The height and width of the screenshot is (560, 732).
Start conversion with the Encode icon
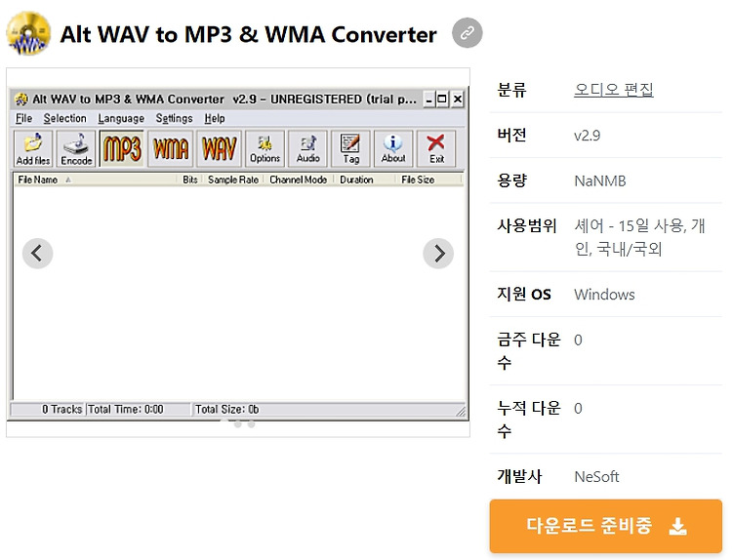coord(76,148)
